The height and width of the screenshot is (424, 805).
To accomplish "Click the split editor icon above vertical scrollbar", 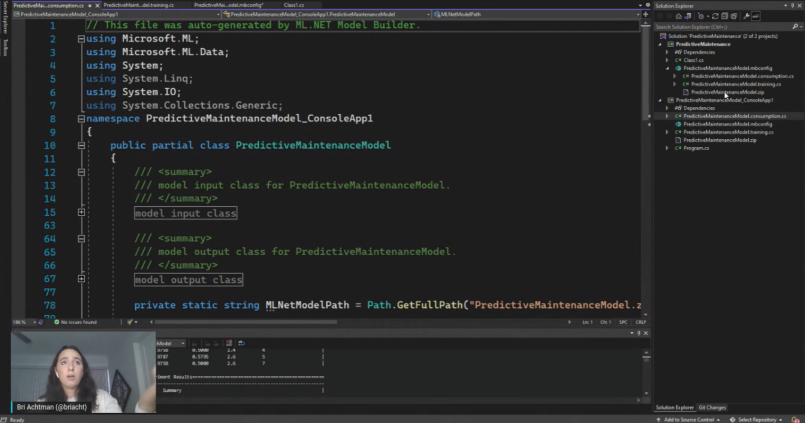I will 645,14.
